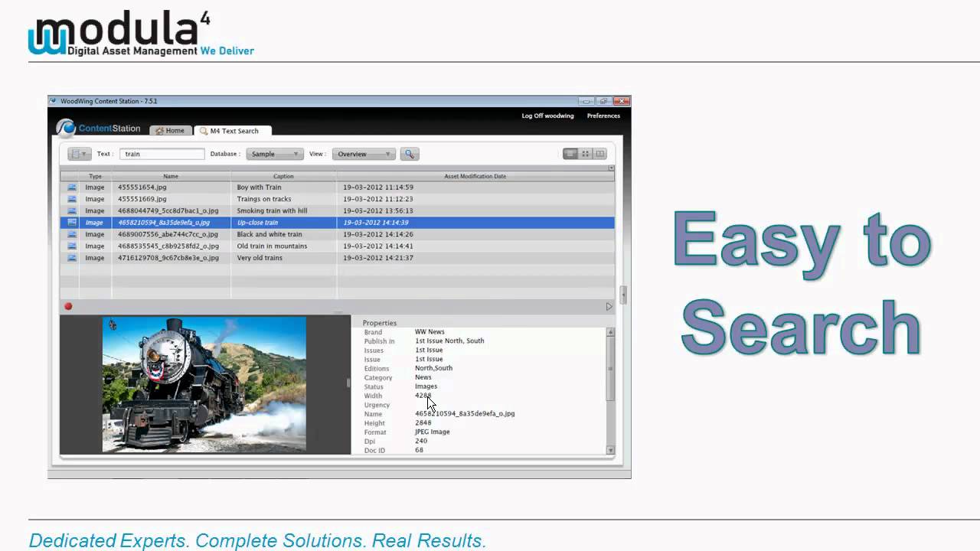980x551 pixels.
Task: Click Publish in value 1st Issue North, South
Action: [x=449, y=341]
